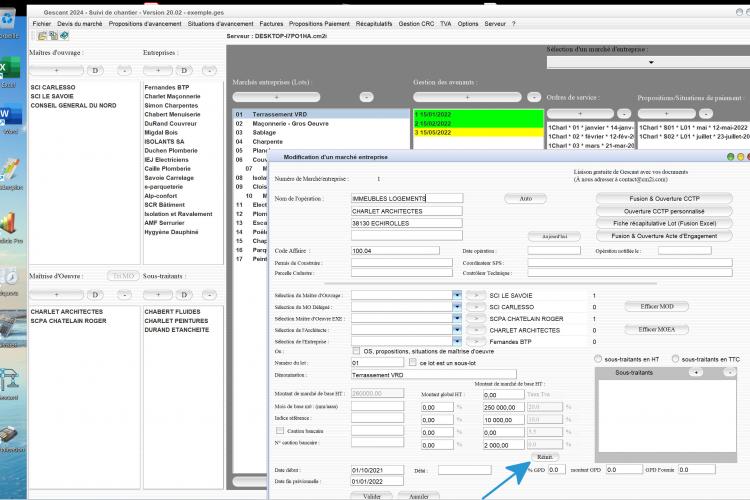
Task: Remove a maître d'ouvrage with the minus button
Action: pyautogui.click(x=124, y=70)
